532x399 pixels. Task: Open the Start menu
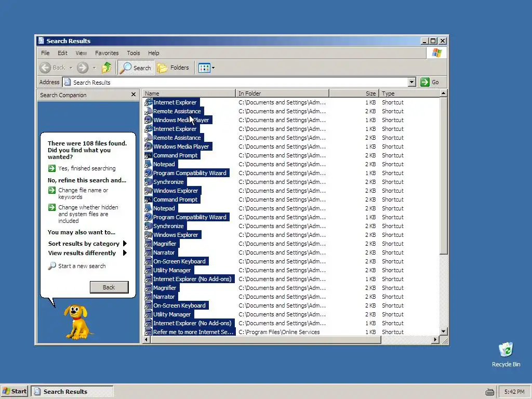coord(15,391)
